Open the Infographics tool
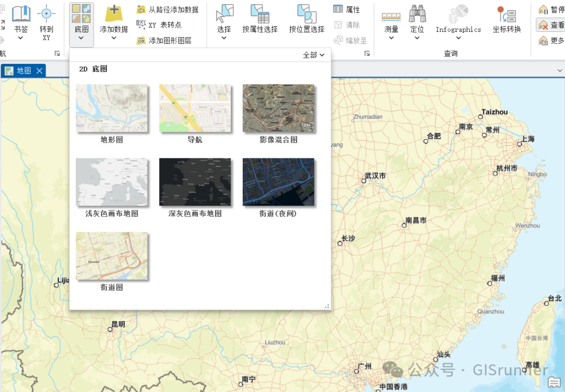This screenshot has width=565, height=392. (x=458, y=22)
